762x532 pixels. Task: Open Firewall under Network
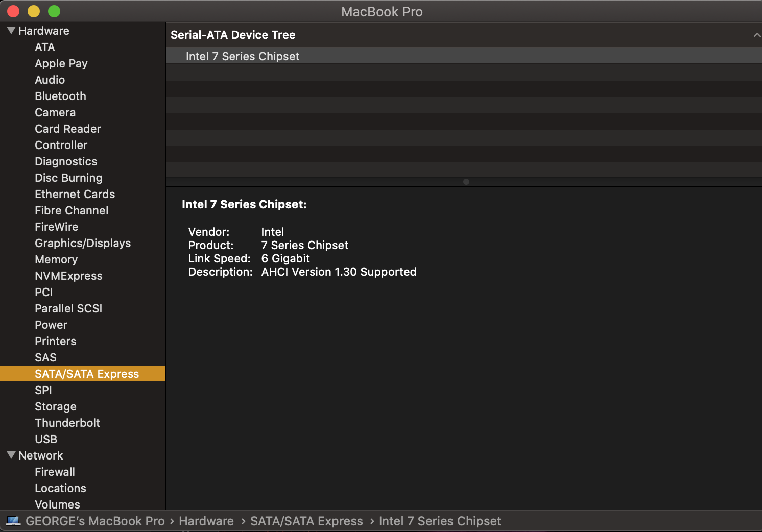pos(55,472)
